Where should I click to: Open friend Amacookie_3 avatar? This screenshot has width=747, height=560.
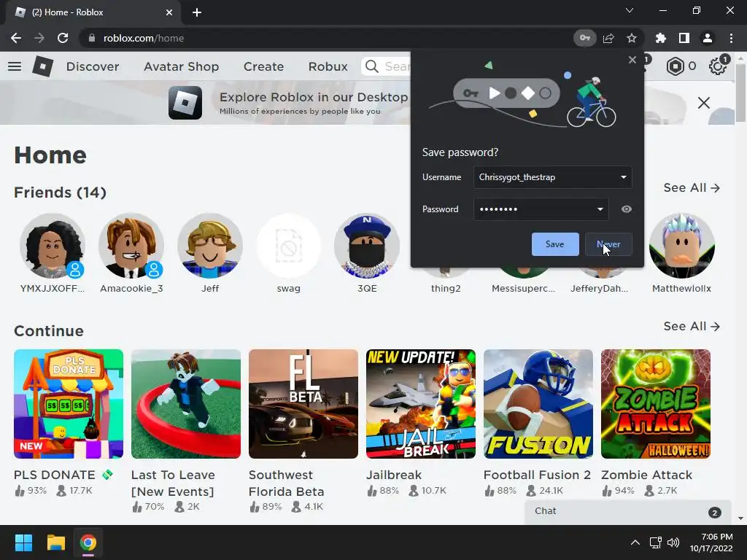pos(131,246)
